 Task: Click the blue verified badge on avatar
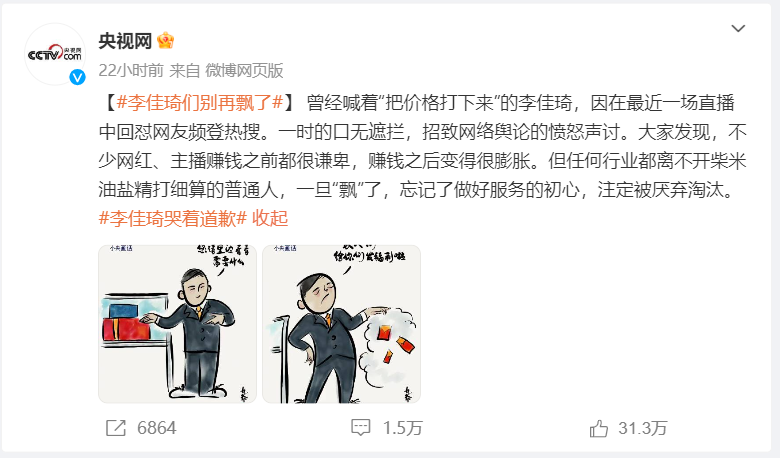click(77, 77)
